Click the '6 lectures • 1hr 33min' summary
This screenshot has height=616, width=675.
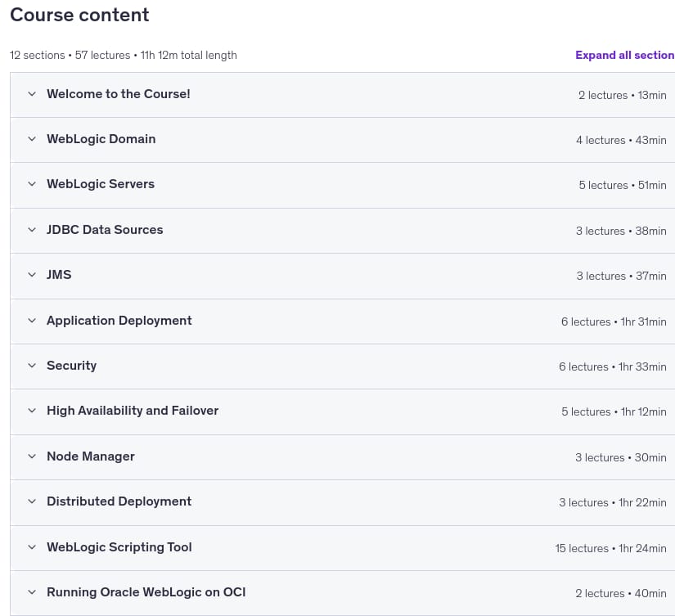(x=612, y=366)
